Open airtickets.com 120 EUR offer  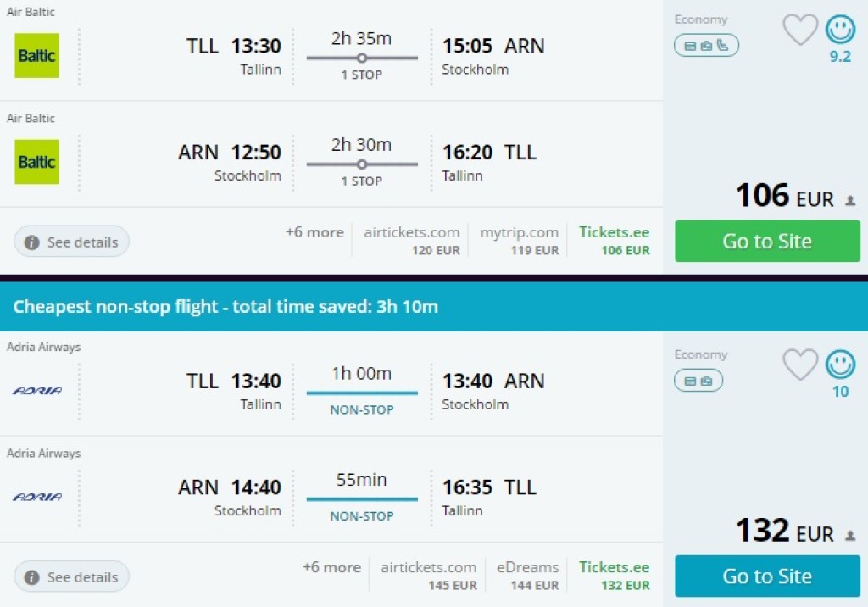click(x=412, y=240)
